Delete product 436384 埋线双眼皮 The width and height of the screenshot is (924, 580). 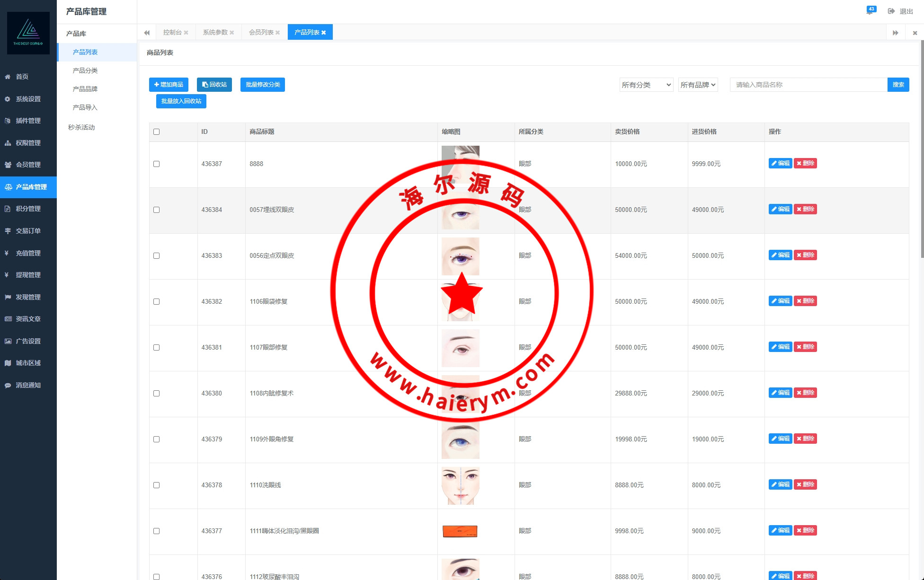click(x=806, y=209)
